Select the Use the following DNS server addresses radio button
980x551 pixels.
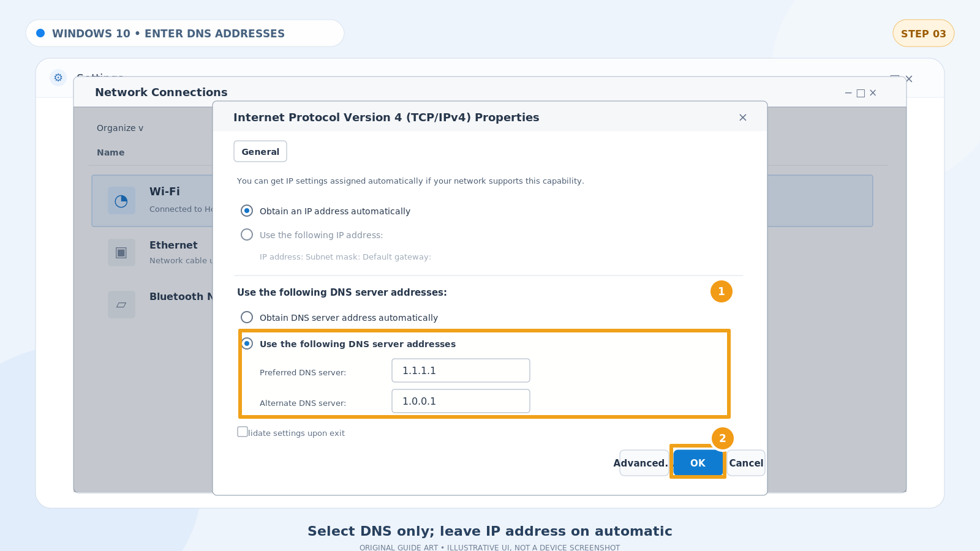pyautogui.click(x=247, y=343)
